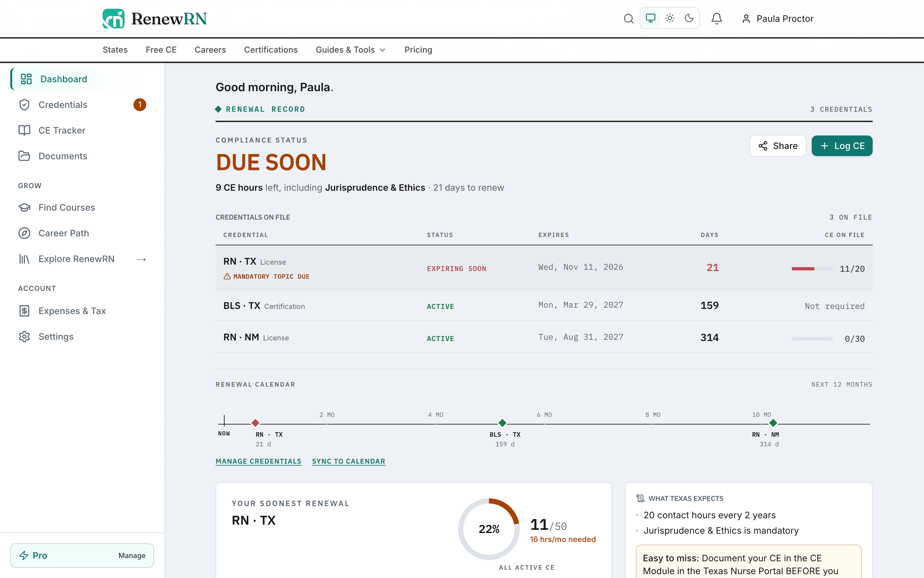
Task: Expand the Guides & Tools dropdown
Action: point(350,50)
